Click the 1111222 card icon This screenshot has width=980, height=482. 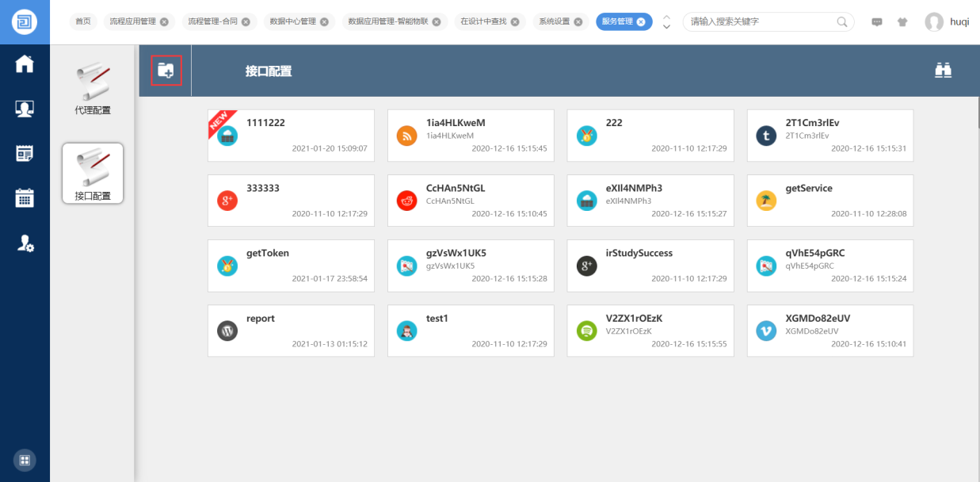[x=227, y=136]
